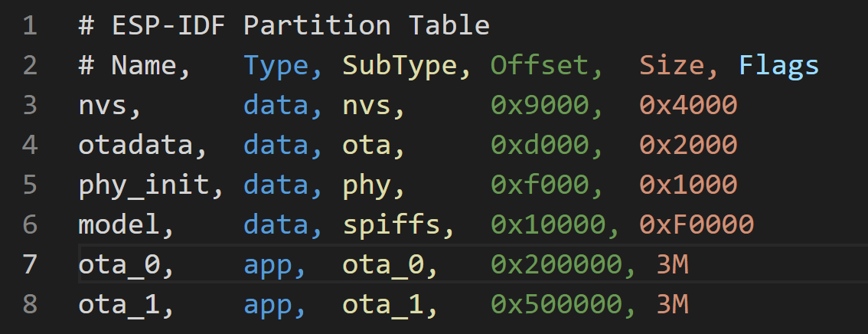Place cursor on "phy_init," name
This screenshot has height=334, width=868.
pos(151,185)
